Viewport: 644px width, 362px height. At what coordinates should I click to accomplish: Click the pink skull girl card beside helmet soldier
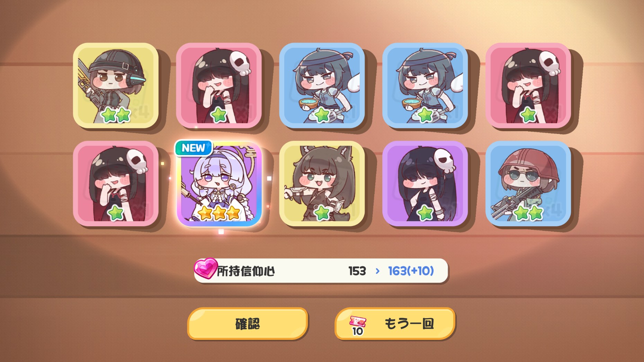coord(219,85)
